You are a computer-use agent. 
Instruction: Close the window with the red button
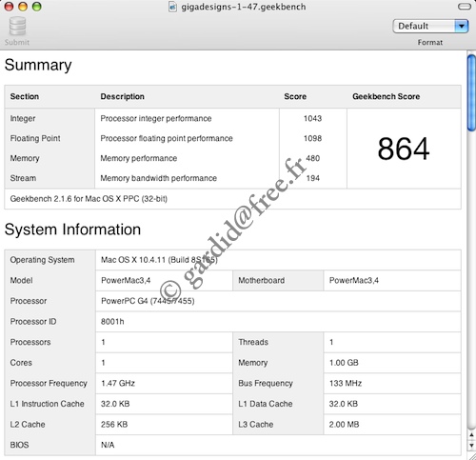[9, 7]
